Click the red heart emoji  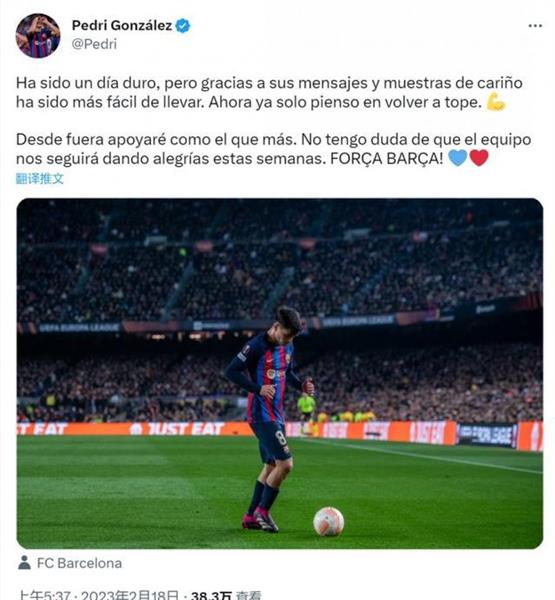(479, 158)
